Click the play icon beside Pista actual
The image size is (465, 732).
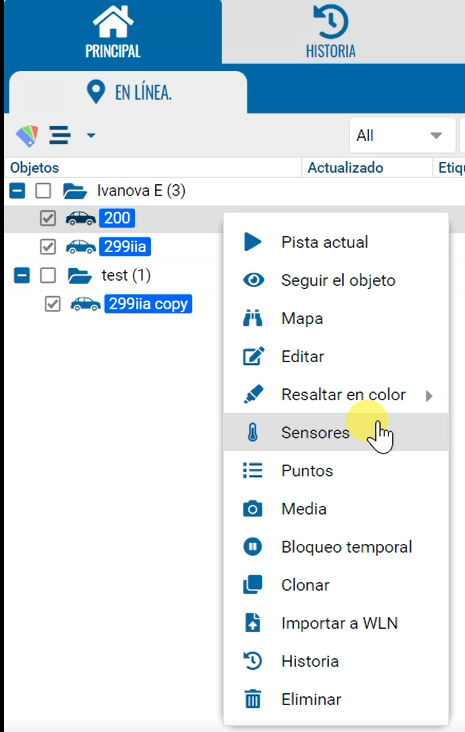pos(253,242)
